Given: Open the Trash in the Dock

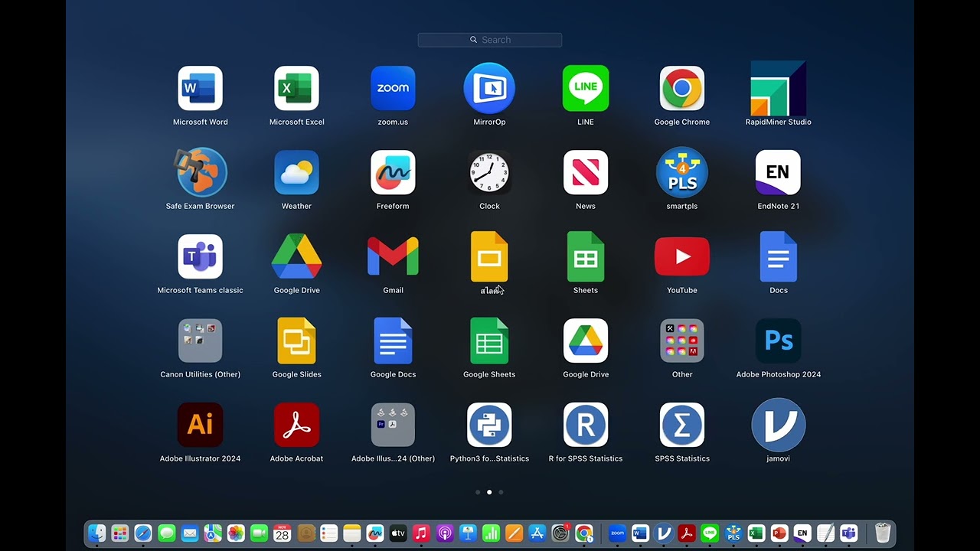Looking at the screenshot, I should [x=883, y=533].
